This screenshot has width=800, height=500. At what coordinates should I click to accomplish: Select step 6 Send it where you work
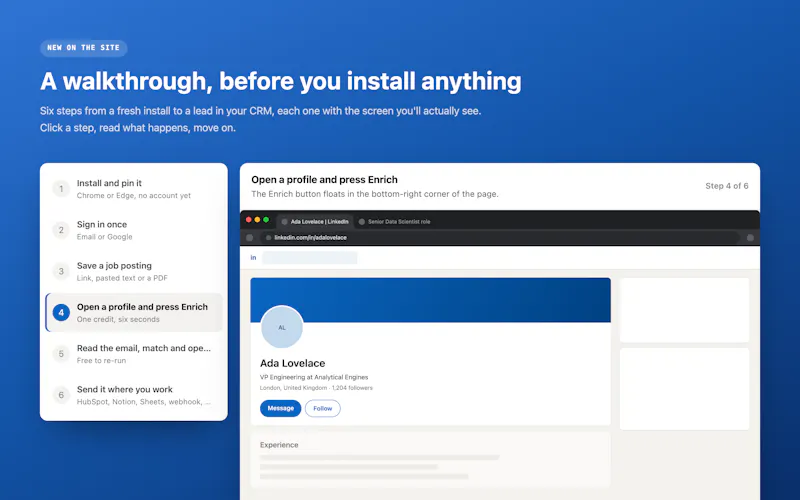pos(134,395)
